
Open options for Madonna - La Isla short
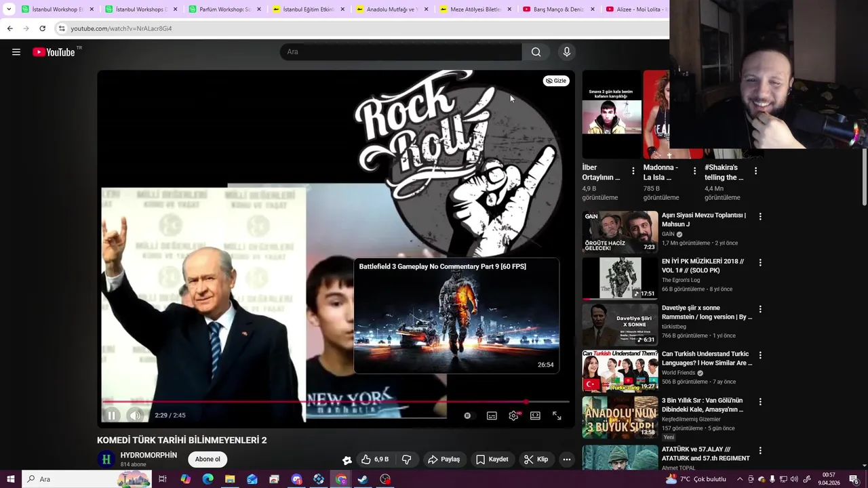[x=694, y=171]
